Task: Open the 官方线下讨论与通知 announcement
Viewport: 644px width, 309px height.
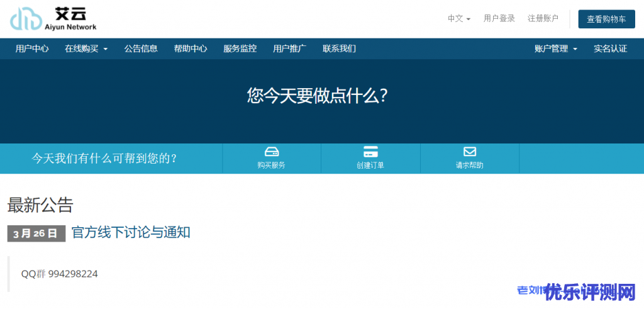Action: pyautogui.click(x=131, y=232)
